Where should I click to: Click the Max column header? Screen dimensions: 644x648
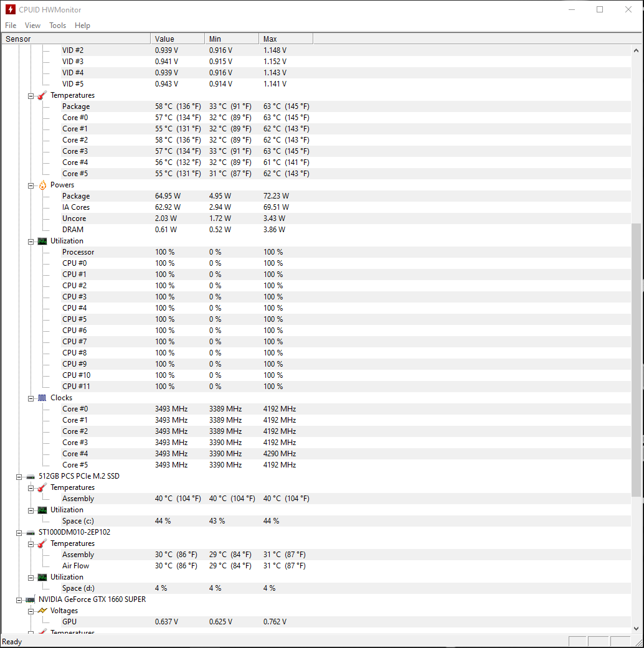(x=286, y=39)
